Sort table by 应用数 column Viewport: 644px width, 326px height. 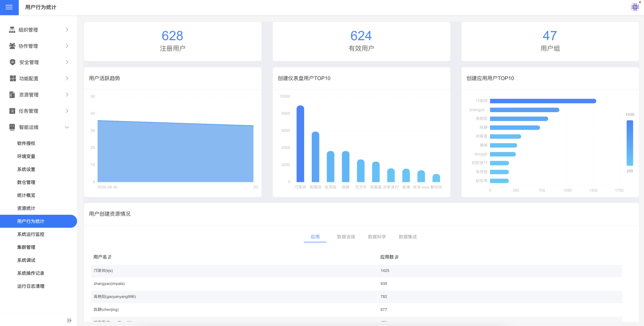click(x=397, y=257)
